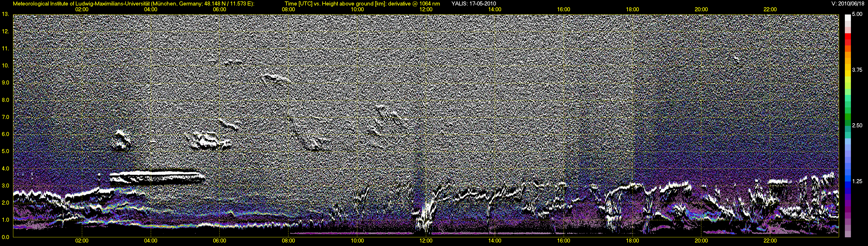Click the '04:00' label on bottom time axis
Viewport: 868px width, 246px height.
click(151, 241)
